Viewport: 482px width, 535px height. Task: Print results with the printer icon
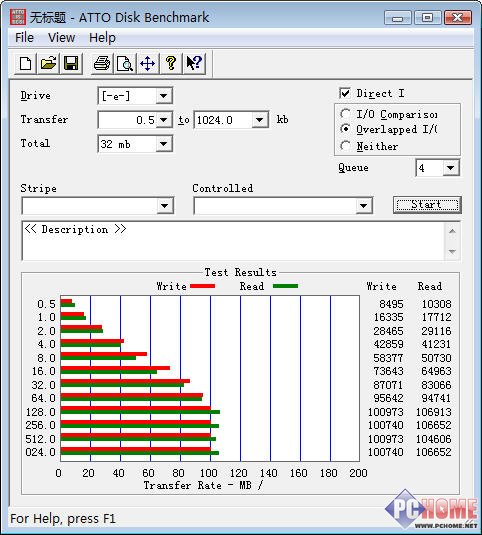coord(102,63)
